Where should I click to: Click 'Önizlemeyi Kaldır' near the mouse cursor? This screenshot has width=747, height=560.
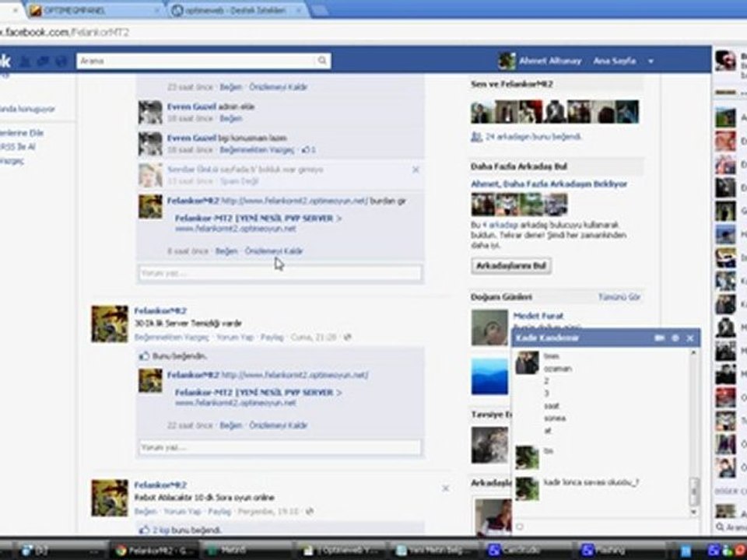pyautogui.click(x=274, y=251)
